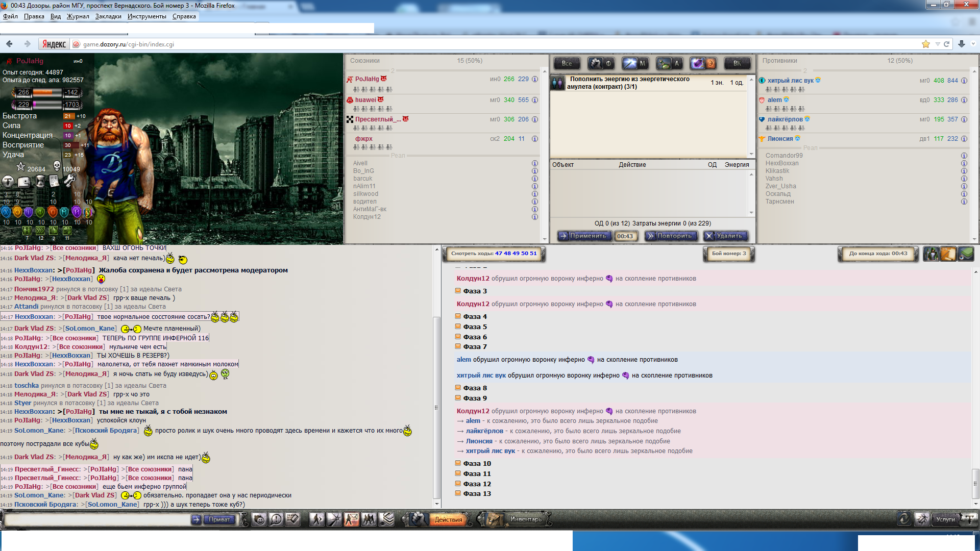The image size is (980, 551).
Task: Open the Закладки menu
Action: 108,16
